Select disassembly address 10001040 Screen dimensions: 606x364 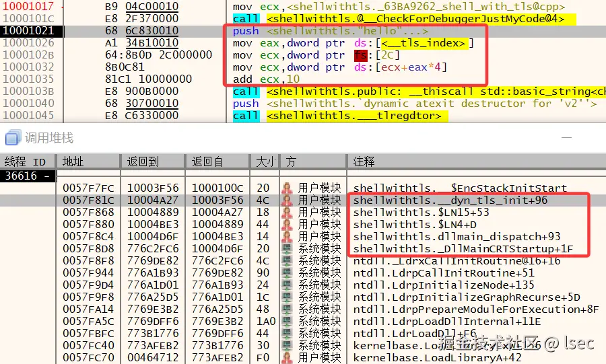pyautogui.click(x=28, y=103)
